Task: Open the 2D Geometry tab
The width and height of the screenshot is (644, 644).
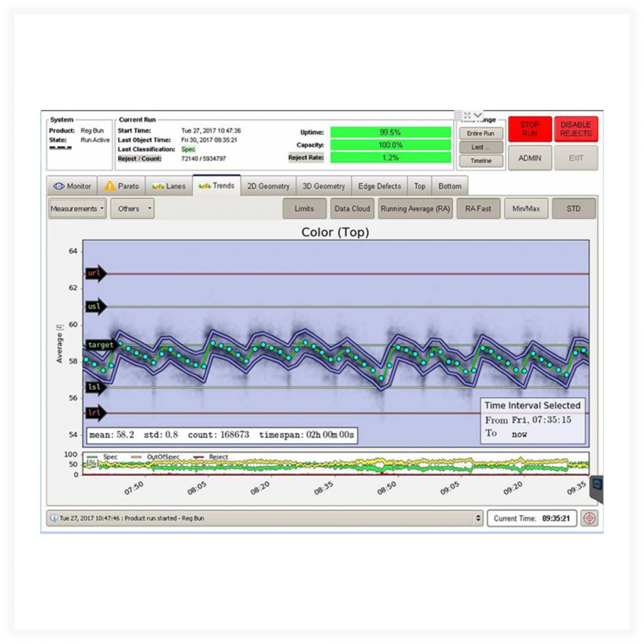Action: click(268, 186)
